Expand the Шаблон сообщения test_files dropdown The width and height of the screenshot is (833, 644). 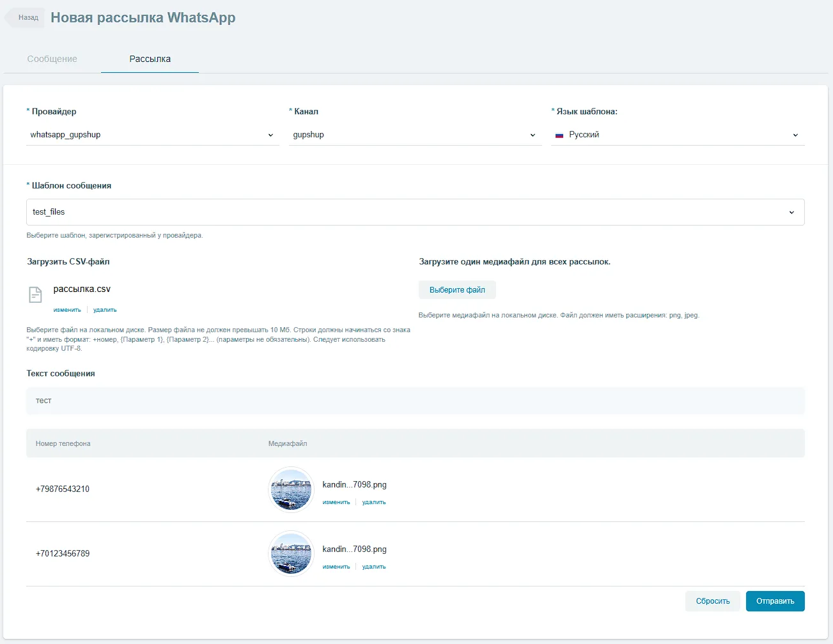415,212
